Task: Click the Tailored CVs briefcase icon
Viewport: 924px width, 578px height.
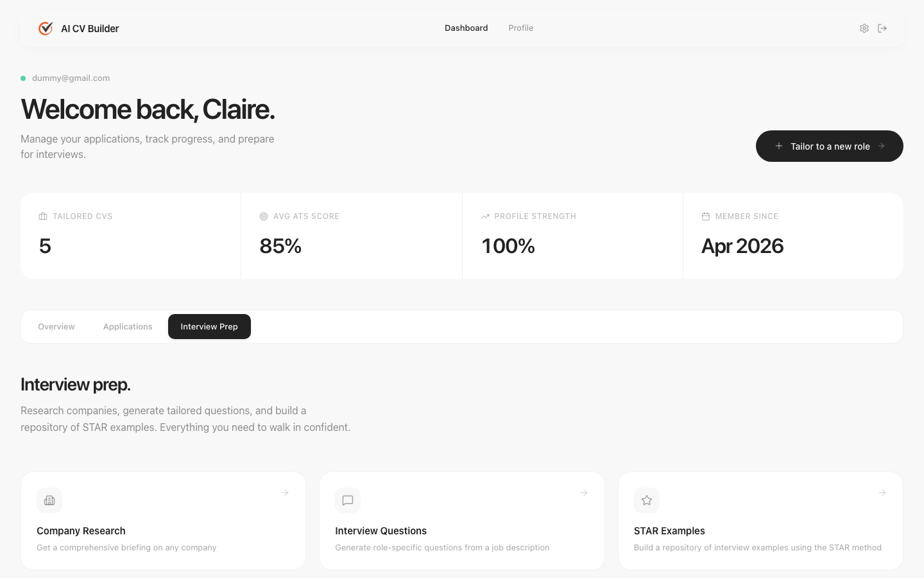Action: pyautogui.click(x=43, y=216)
